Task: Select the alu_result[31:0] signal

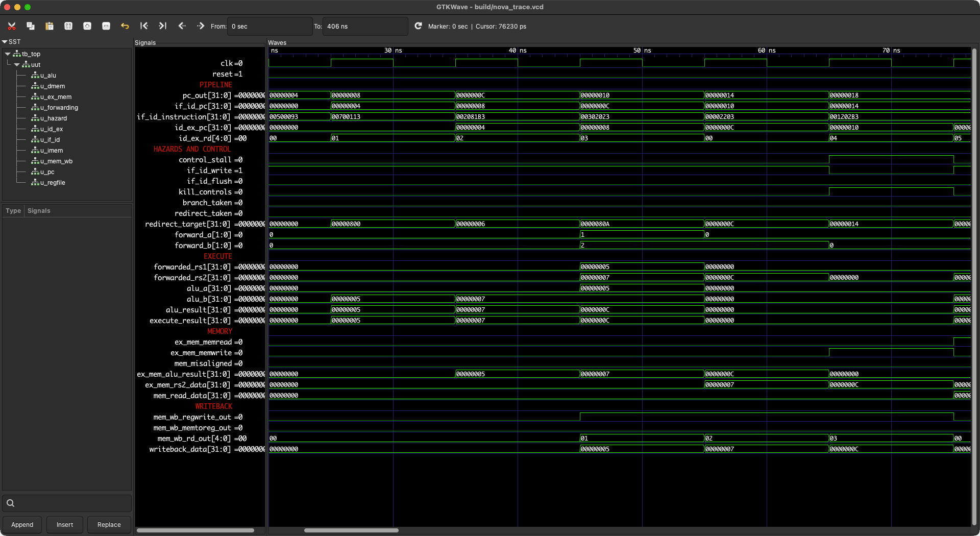Action: click(200, 310)
